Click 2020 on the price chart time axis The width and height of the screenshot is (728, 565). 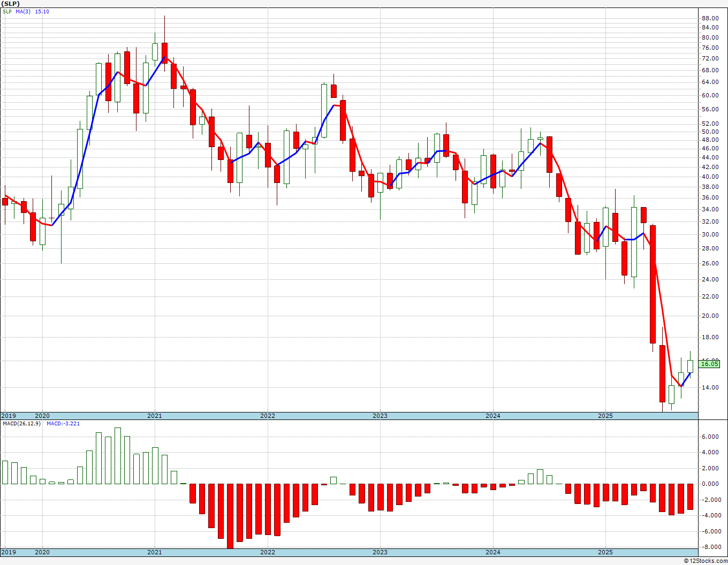click(42, 416)
